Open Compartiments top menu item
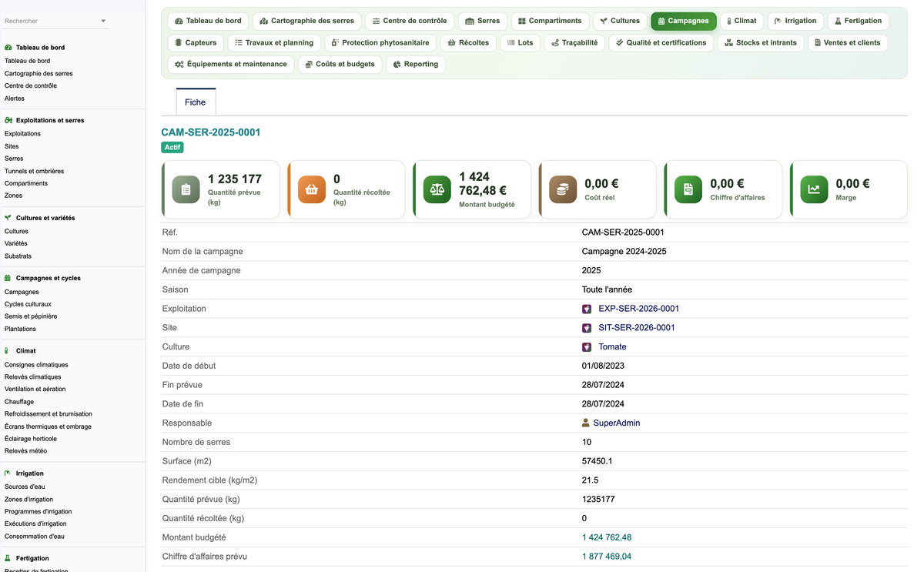Viewport: 924px width, 572px height. click(550, 21)
